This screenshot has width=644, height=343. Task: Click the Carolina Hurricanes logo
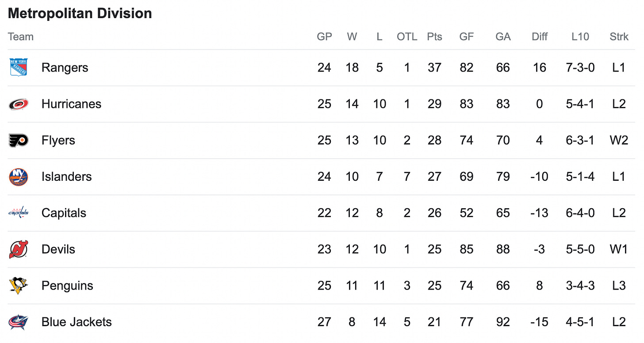tap(19, 104)
